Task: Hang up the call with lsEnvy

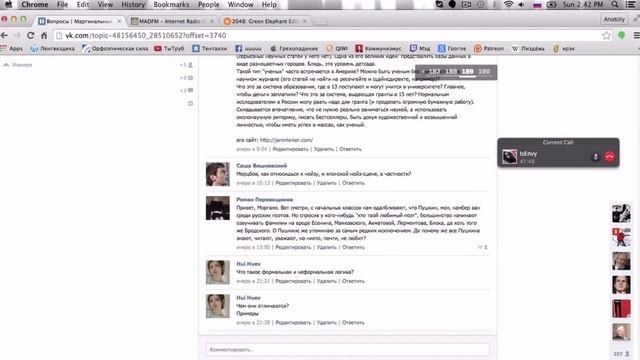Action: (x=609, y=157)
